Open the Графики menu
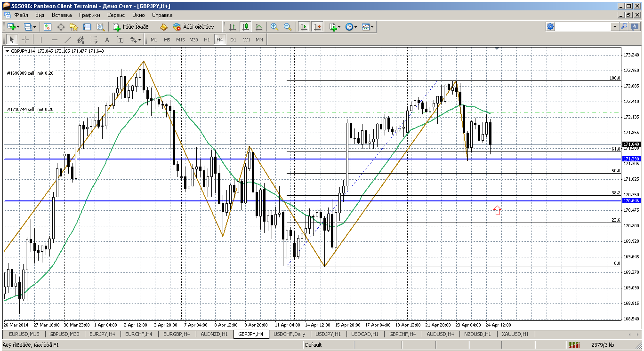644x351 pixels. coord(89,15)
